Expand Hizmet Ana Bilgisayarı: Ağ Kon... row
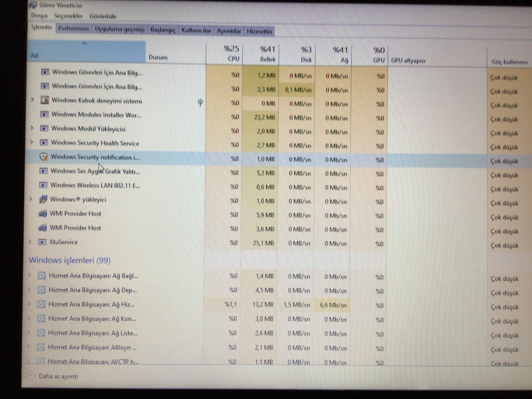This screenshot has height=399, width=532. 29,318
